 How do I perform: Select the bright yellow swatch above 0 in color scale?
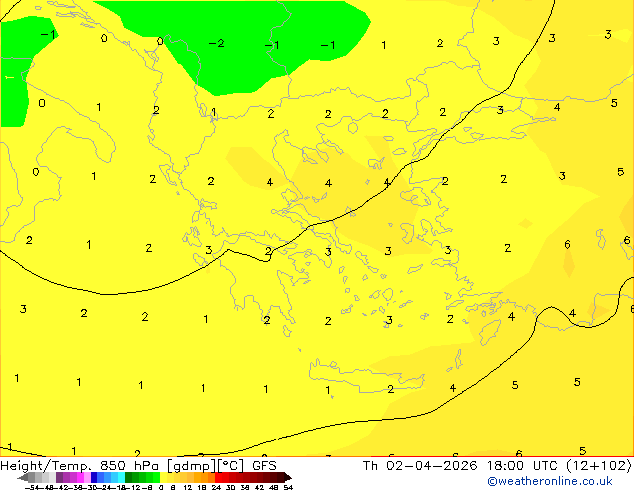click(x=163, y=477)
